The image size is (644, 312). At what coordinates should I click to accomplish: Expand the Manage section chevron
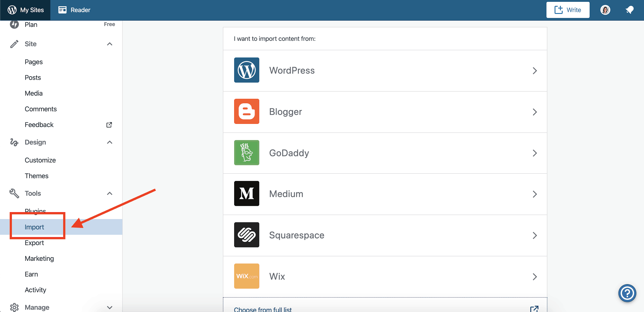tap(109, 307)
